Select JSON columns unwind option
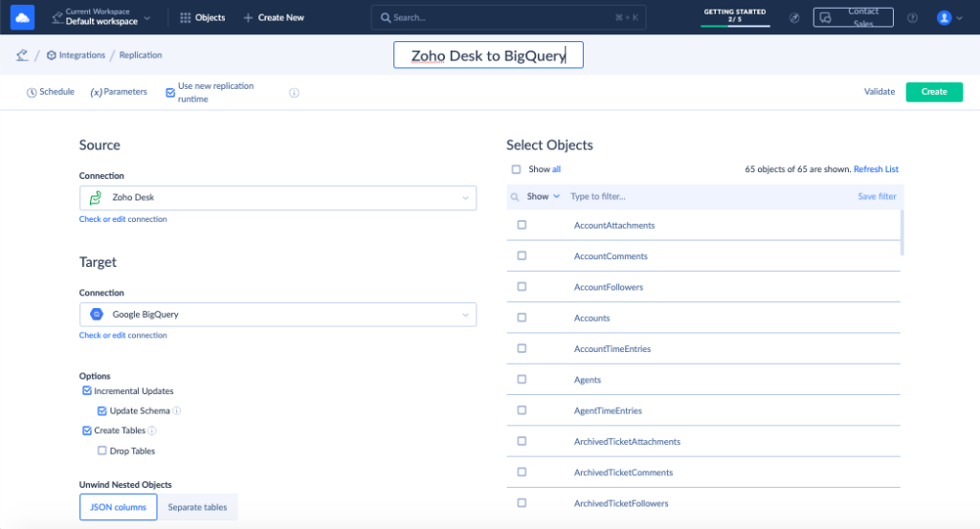 118,507
